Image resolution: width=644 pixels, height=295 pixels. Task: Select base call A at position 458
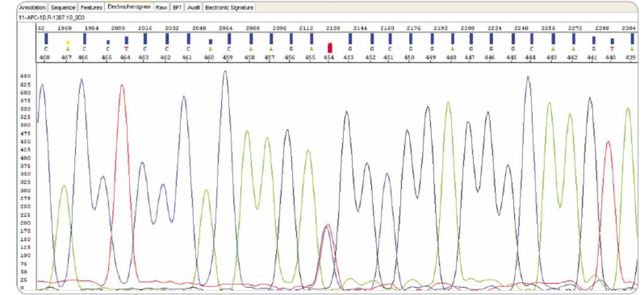click(251, 49)
